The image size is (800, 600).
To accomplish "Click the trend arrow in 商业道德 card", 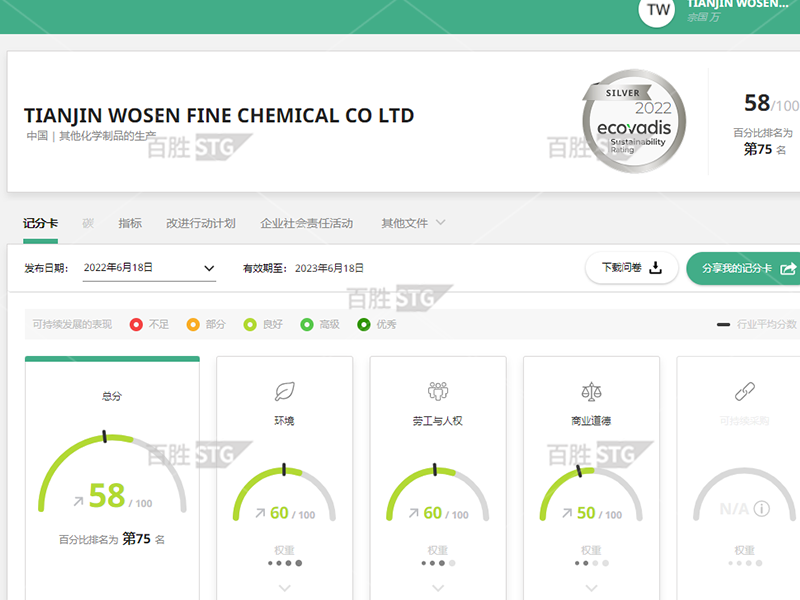I will [x=567, y=513].
